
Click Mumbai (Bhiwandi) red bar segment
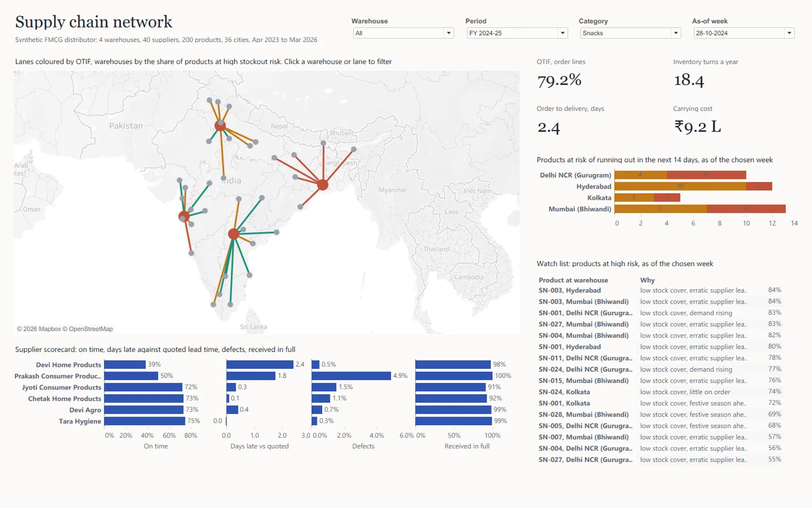(746, 209)
